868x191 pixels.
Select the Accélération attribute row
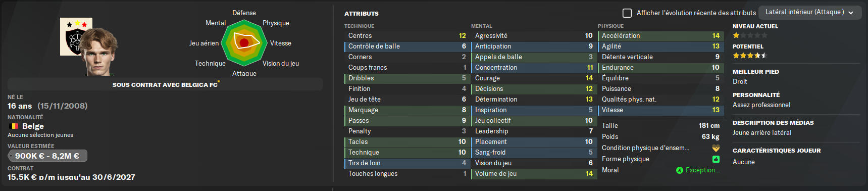coord(660,36)
